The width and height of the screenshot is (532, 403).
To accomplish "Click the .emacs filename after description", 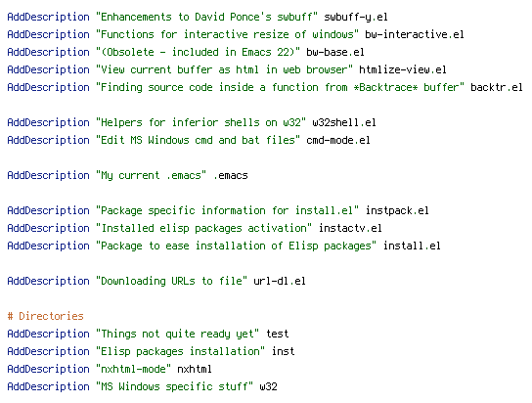I will tap(231, 176).
